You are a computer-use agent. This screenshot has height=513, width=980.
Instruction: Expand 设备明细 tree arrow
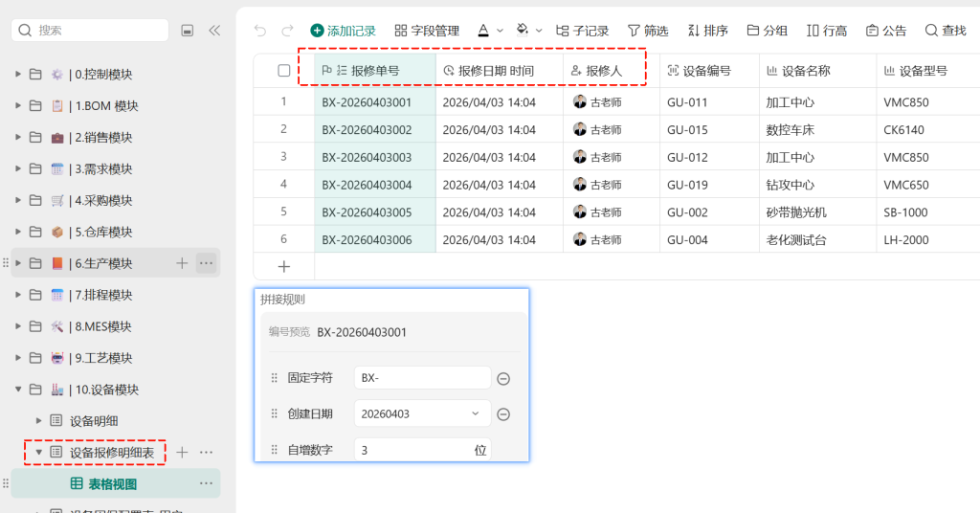[38, 421]
